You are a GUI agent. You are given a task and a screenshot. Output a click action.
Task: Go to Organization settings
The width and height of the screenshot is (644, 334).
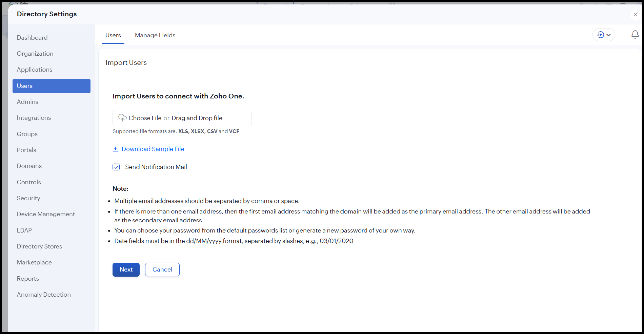point(35,54)
